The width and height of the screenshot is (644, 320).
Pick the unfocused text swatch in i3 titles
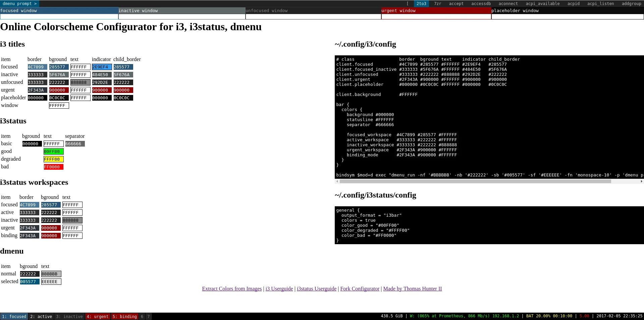(80, 83)
